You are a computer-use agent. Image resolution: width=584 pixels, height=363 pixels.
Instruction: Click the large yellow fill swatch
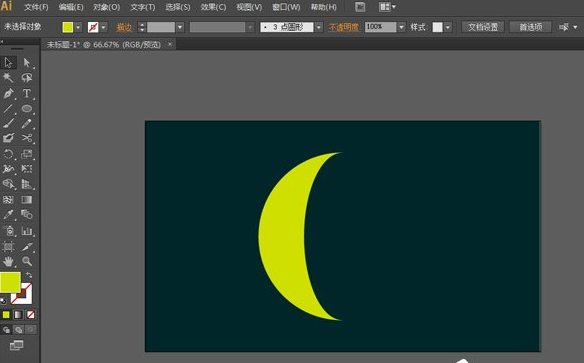10,282
